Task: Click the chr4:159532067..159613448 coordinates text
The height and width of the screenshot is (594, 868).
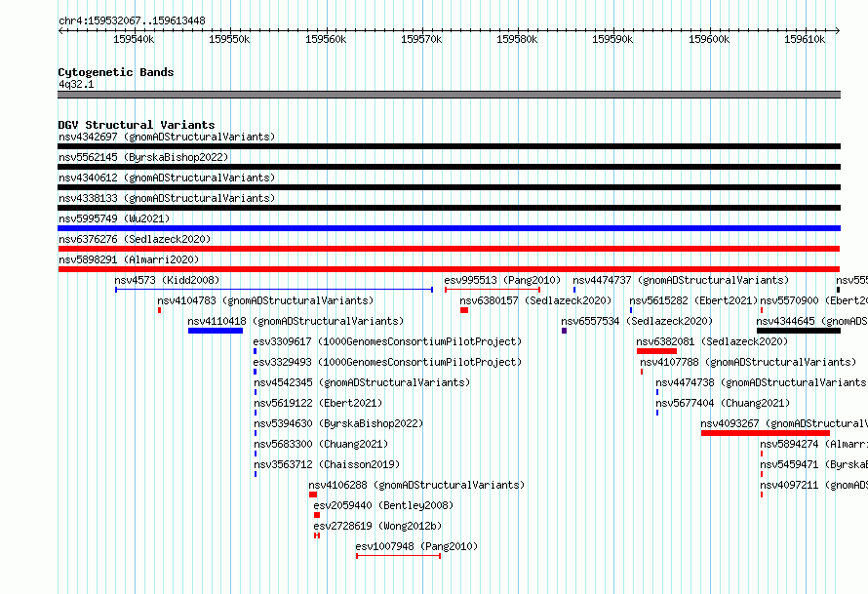Action: (x=132, y=20)
